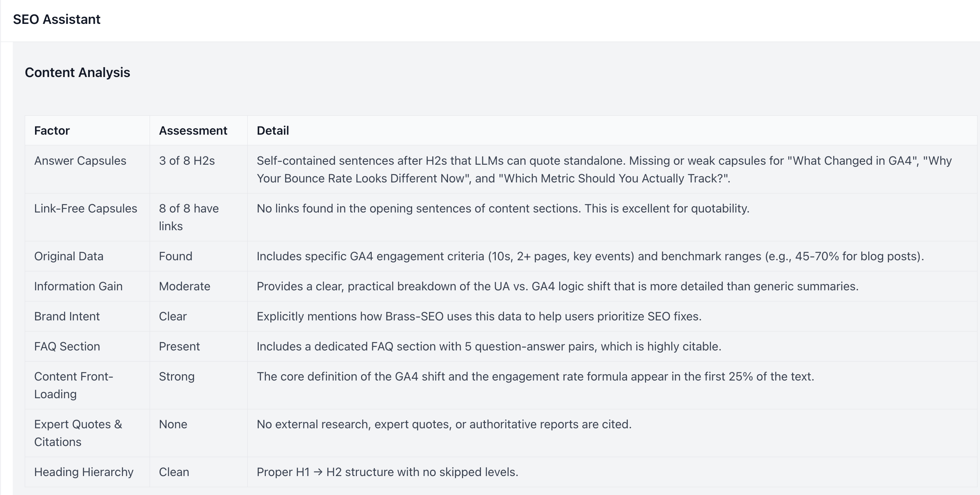Viewport: 980px width, 495px height.
Task: Select the Answer Capsules row label
Action: (80, 161)
